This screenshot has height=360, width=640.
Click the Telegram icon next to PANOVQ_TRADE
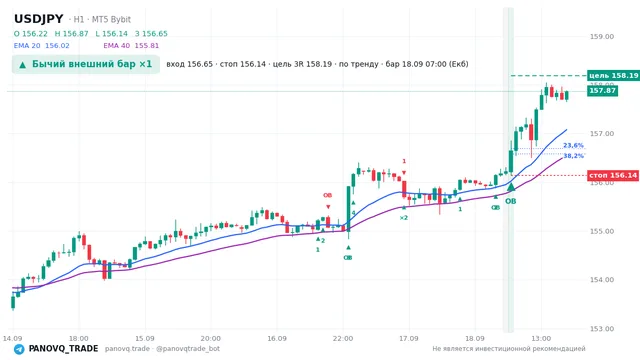(x=19, y=349)
